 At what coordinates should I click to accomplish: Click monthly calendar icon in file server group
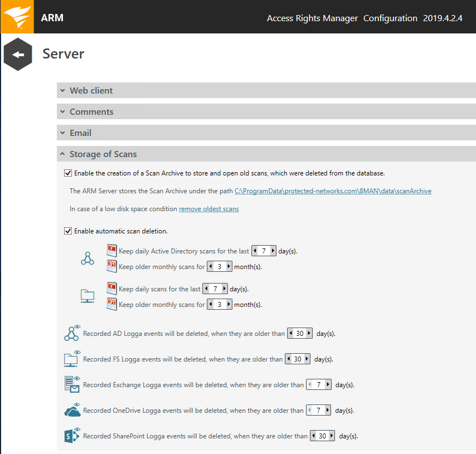click(111, 304)
